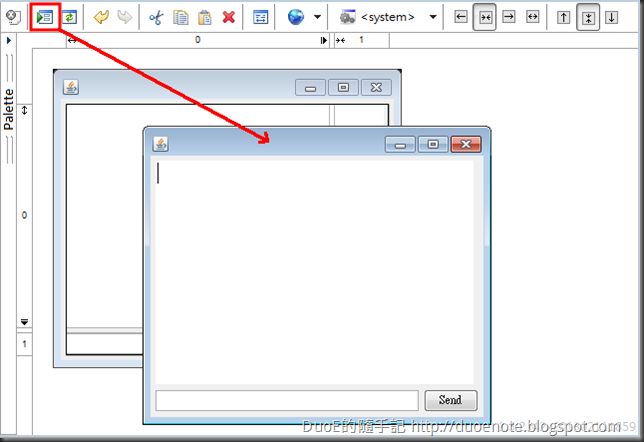
Task: Close the preview window with red X
Action: [x=466, y=144]
